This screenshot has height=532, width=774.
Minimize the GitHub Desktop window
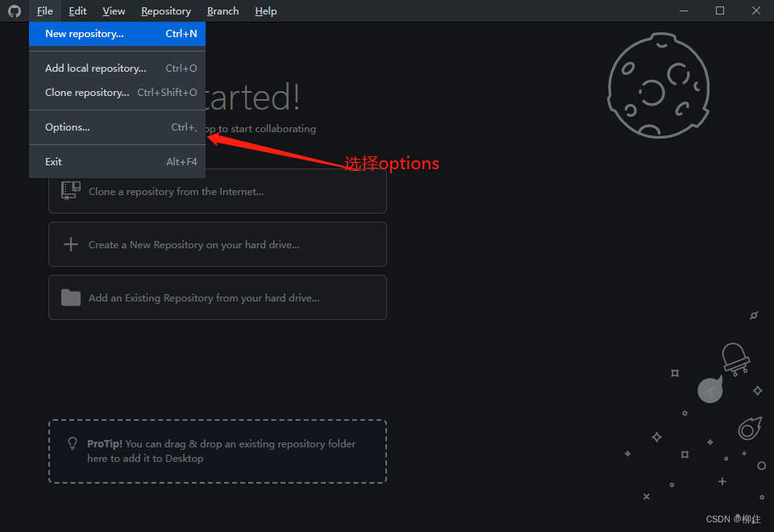684,10
